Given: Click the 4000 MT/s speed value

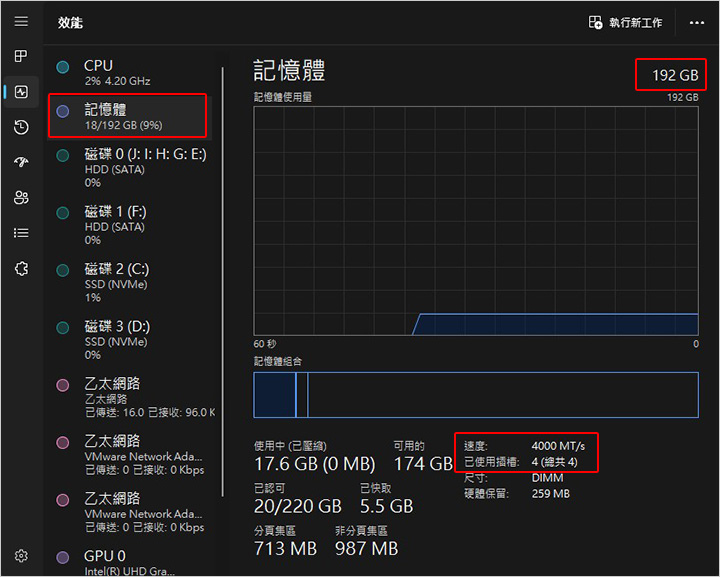Looking at the screenshot, I should pyautogui.click(x=558, y=446).
